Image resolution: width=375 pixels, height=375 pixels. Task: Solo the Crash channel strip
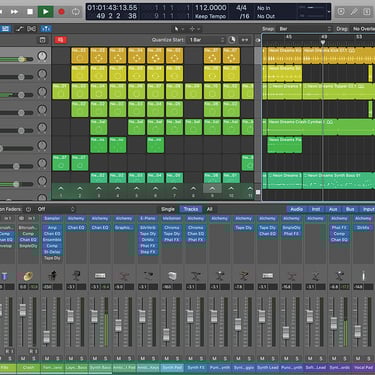click(x=34, y=359)
